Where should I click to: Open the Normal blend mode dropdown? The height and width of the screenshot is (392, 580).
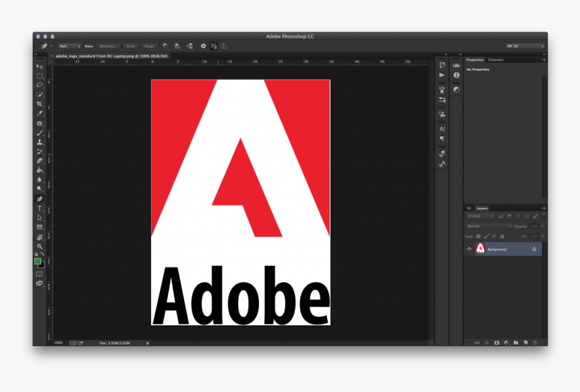click(489, 226)
